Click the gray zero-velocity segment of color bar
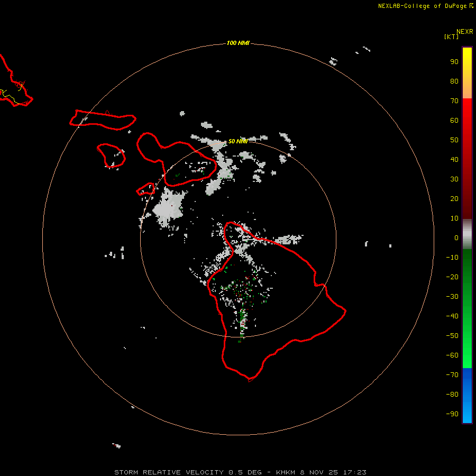 pyautogui.click(x=467, y=234)
